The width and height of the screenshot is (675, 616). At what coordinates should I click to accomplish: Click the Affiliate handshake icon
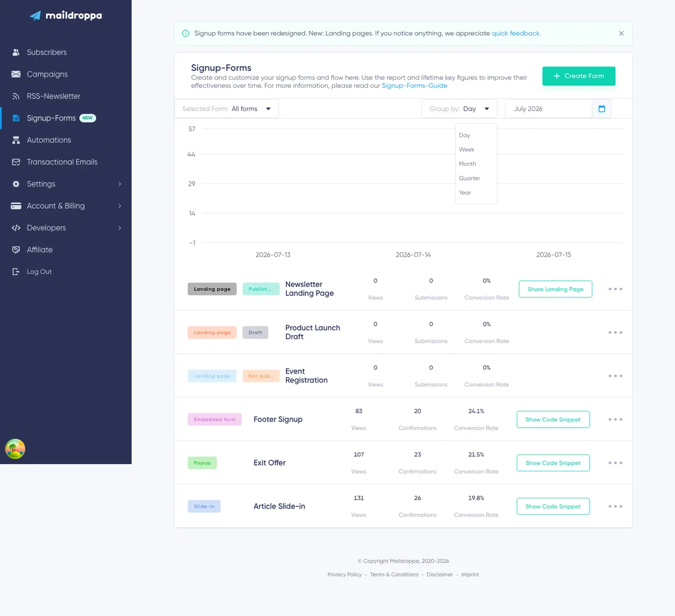(16, 250)
